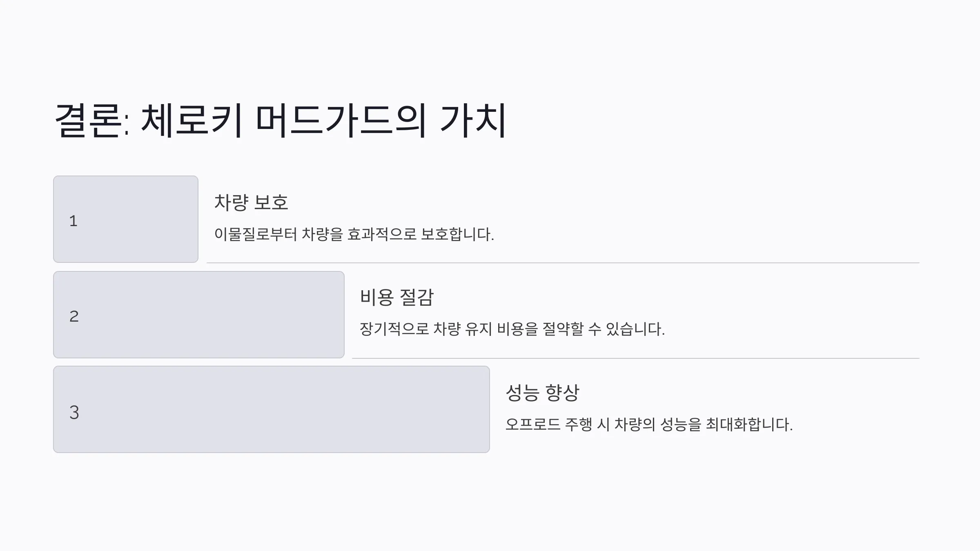Viewport: 980px width, 551px height.
Task: Select the description '이물질로부터 차량을 효과적으로 보호합니다.'
Action: pyautogui.click(x=354, y=234)
